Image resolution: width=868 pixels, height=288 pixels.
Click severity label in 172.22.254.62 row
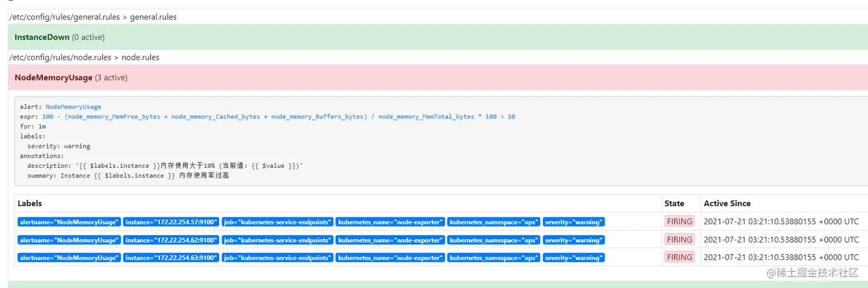point(573,240)
